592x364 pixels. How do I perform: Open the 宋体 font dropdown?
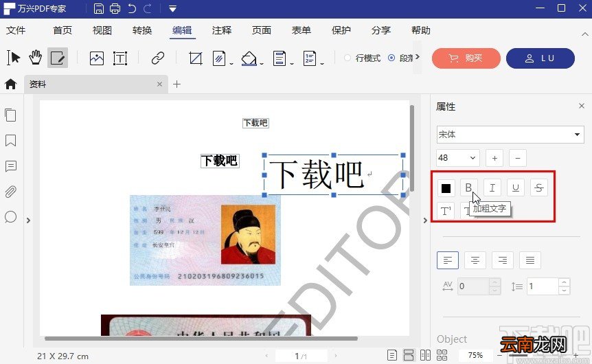point(510,135)
